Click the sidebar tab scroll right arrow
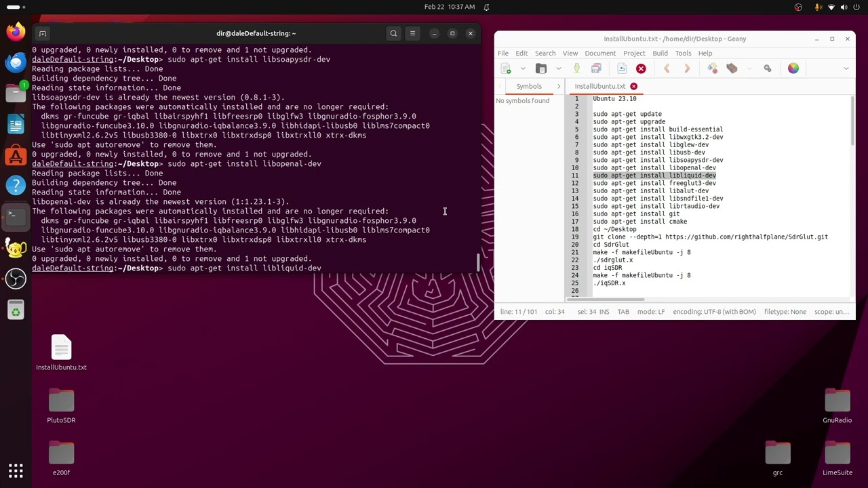 559,86
